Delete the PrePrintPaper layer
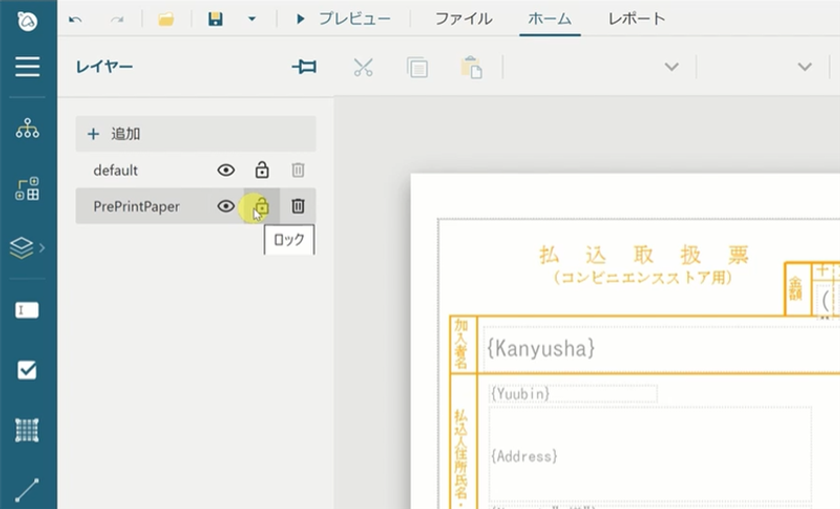Viewport: 840px width, 509px height. tap(298, 206)
